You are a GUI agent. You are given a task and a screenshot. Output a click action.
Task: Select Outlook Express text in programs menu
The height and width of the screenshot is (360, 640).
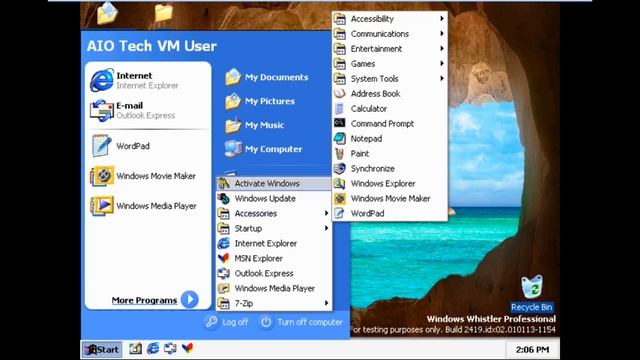pyautogui.click(x=264, y=273)
